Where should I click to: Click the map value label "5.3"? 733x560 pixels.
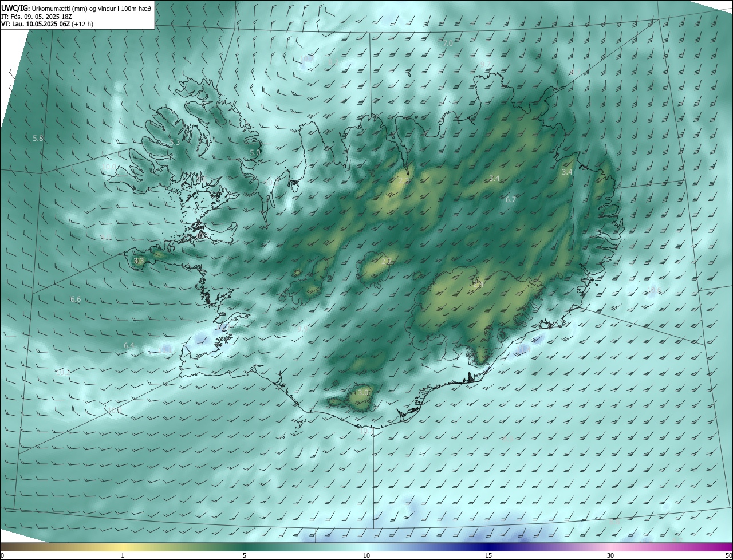175,143
